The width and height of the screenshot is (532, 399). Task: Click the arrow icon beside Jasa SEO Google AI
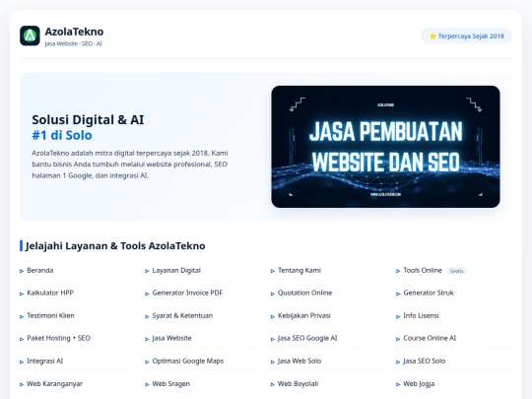273,339
